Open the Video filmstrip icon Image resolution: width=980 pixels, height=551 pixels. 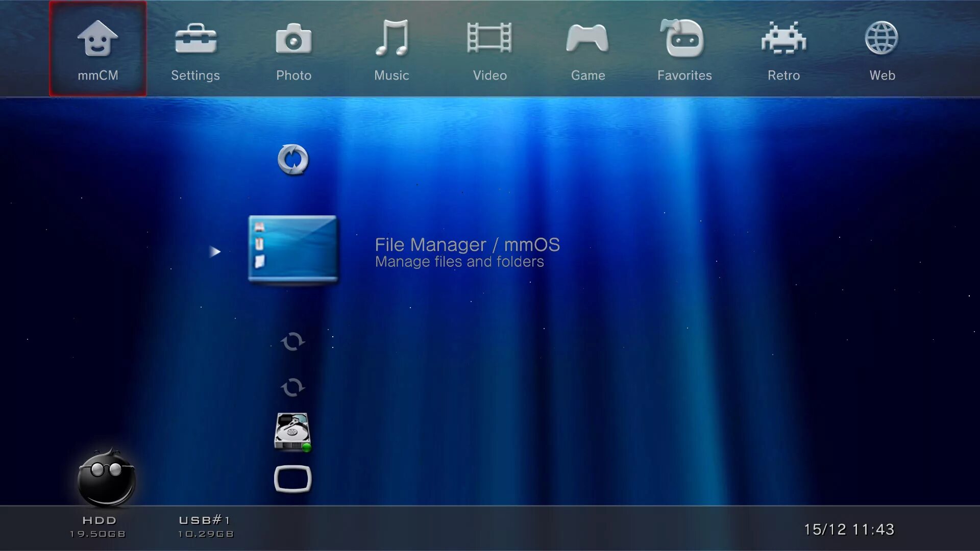coord(489,39)
